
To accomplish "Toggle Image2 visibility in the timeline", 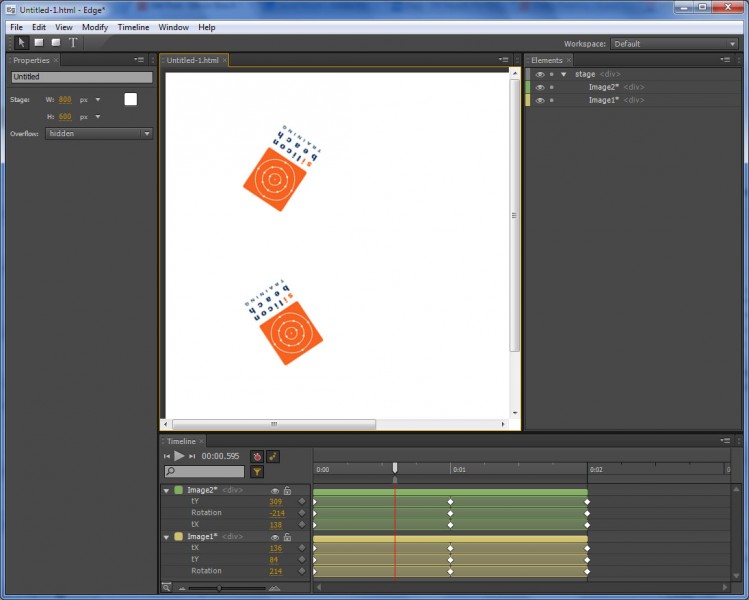I will (275, 491).
